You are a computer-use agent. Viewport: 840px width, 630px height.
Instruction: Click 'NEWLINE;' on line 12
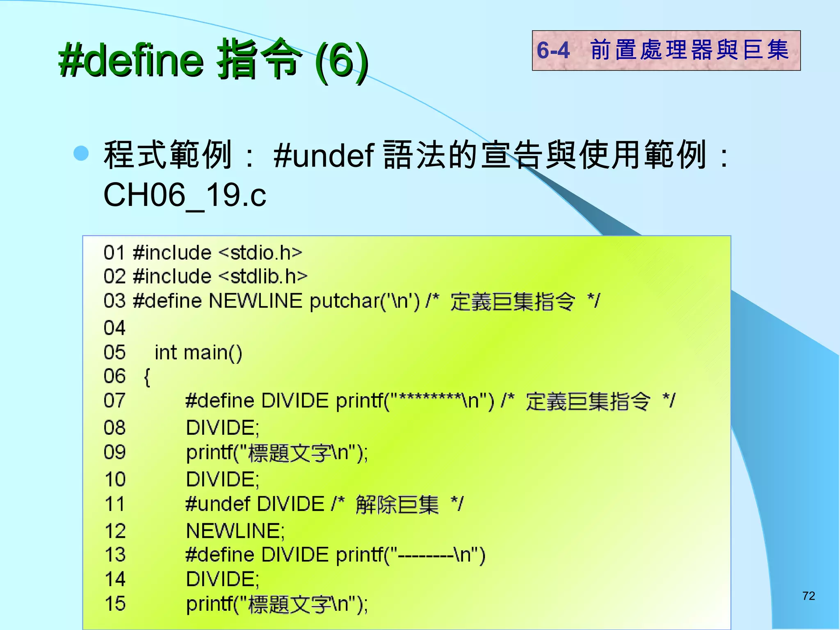[235, 531]
